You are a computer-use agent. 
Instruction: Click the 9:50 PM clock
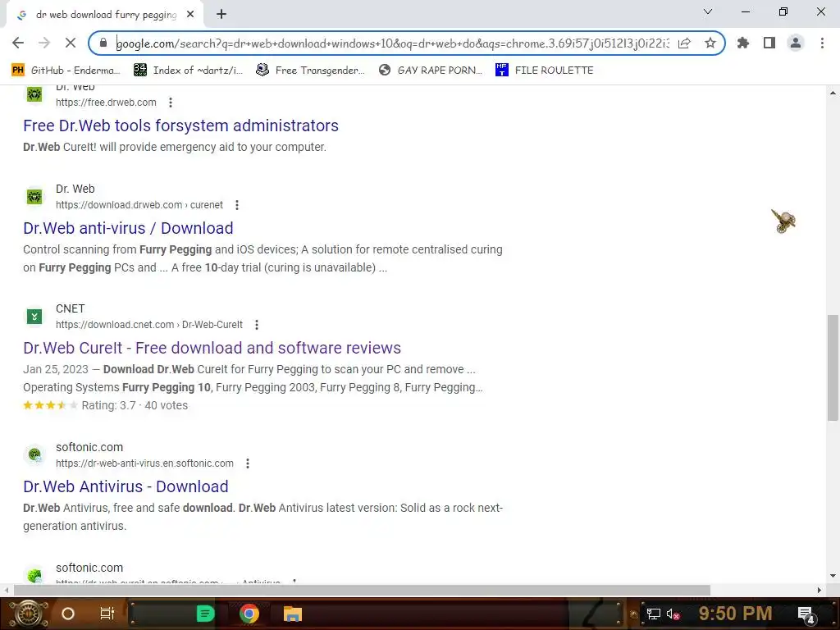(x=735, y=614)
